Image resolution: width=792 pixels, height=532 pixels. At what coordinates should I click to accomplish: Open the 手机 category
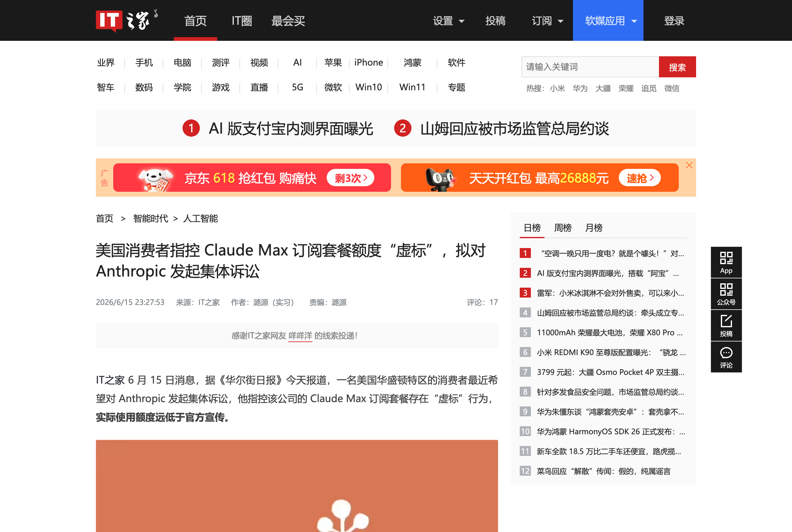tap(144, 63)
